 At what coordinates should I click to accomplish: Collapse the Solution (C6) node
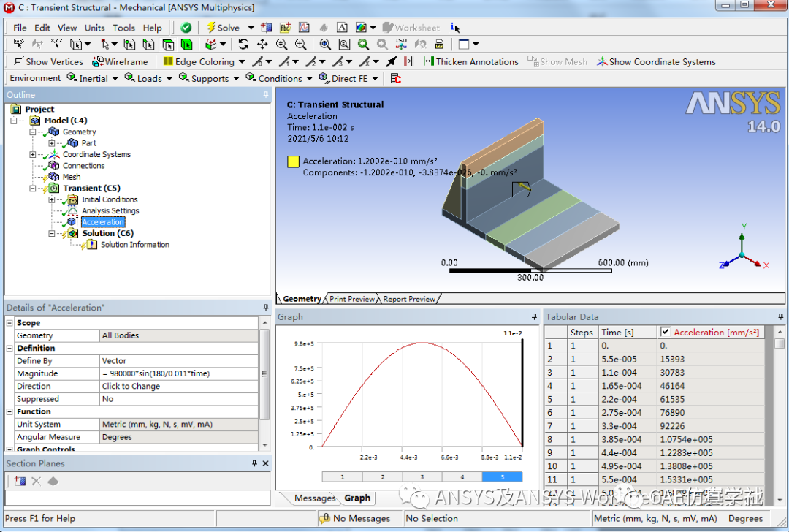pos(51,234)
